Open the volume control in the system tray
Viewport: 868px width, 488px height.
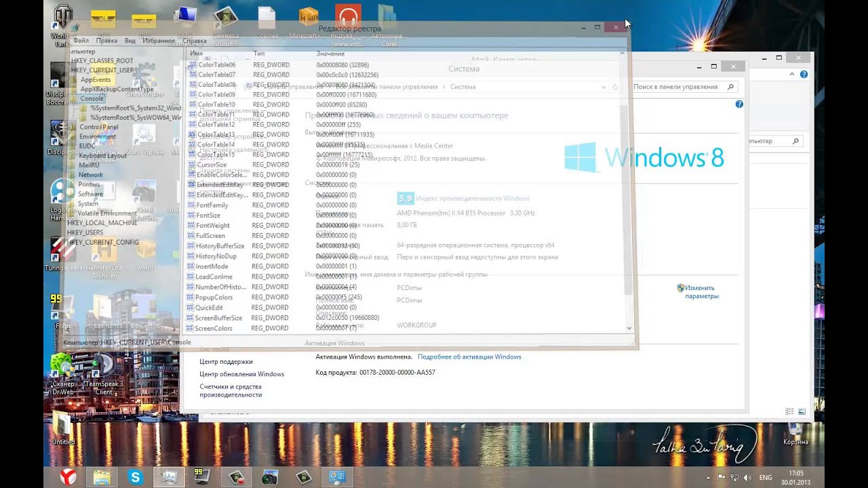click(x=747, y=478)
